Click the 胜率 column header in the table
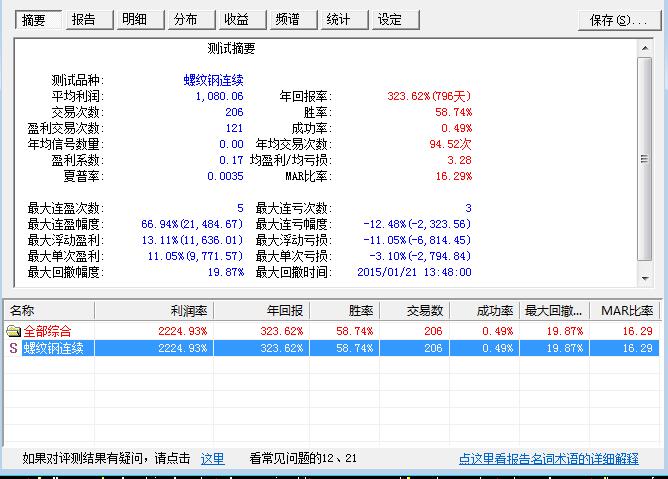Image resolution: width=668 pixels, height=479 pixels. 345,311
